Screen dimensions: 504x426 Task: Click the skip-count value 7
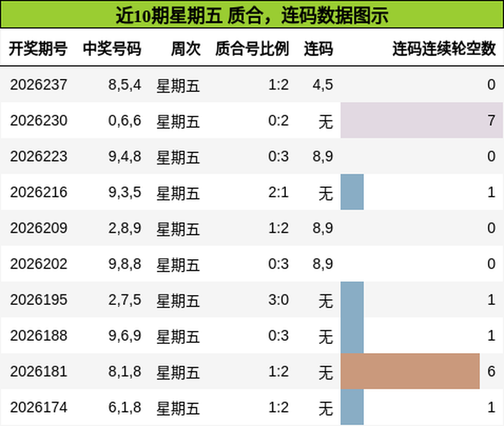click(x=491, y=120)
